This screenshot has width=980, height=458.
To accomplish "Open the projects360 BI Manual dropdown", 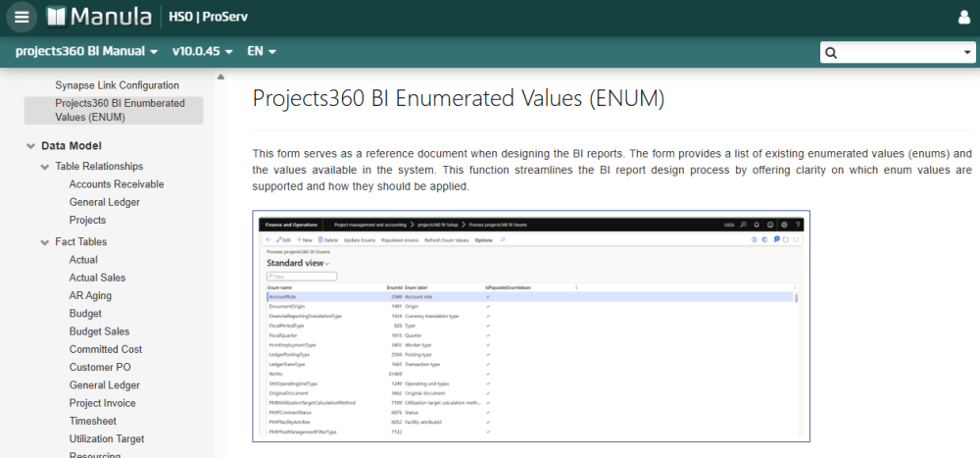I will click(x=87, y=51).
